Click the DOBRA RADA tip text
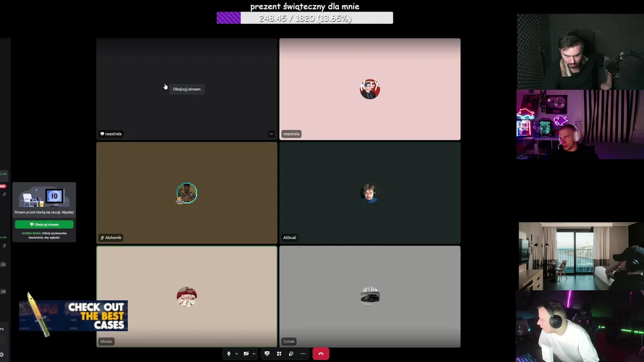 click(x=44, y=235)
